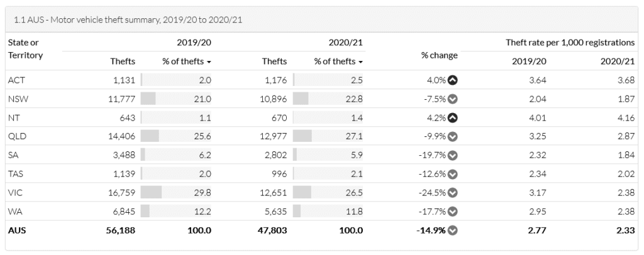Click the up-arrow icon beside ACT 4.0%
This screenshot has height=255, width=644.
[x=452, y=80]
